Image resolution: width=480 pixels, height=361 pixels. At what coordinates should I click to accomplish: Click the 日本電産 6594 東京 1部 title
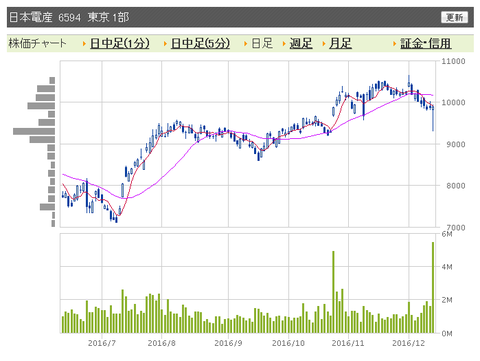click(69, 17)
